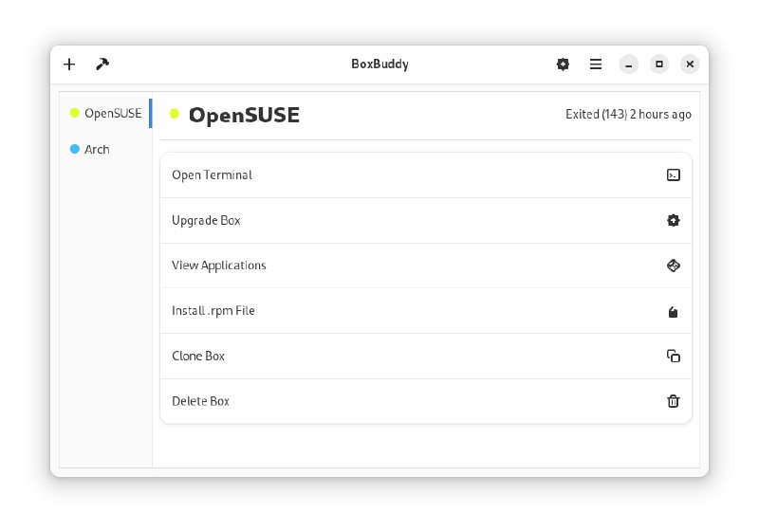Select the Arch box in the sidebar
The height and width of the screenshot is (532, 759).
point(97,150)
